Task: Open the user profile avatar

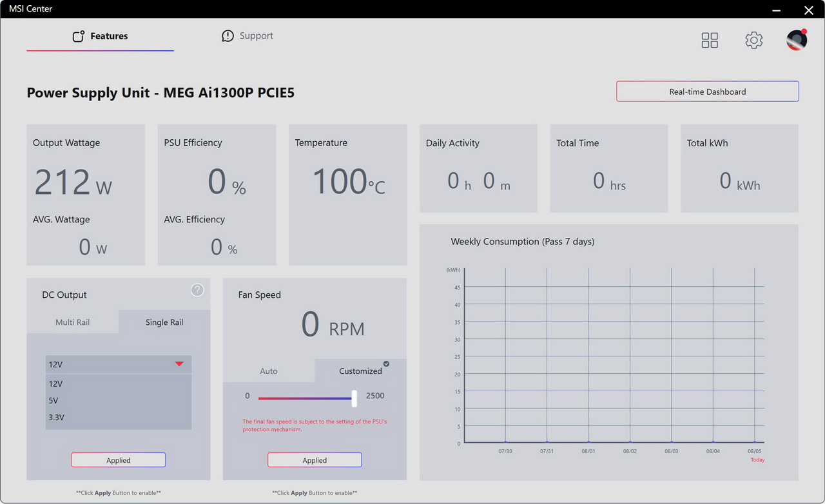Action: pos(797,40)
